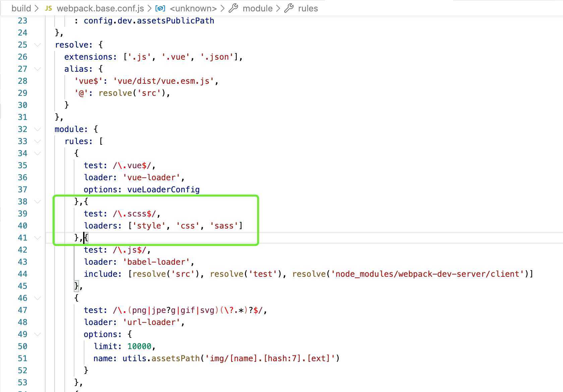This screenshot has width=563, height=392.
Task: Click the 'css' string in loaders array
Action: click(188, 226)
